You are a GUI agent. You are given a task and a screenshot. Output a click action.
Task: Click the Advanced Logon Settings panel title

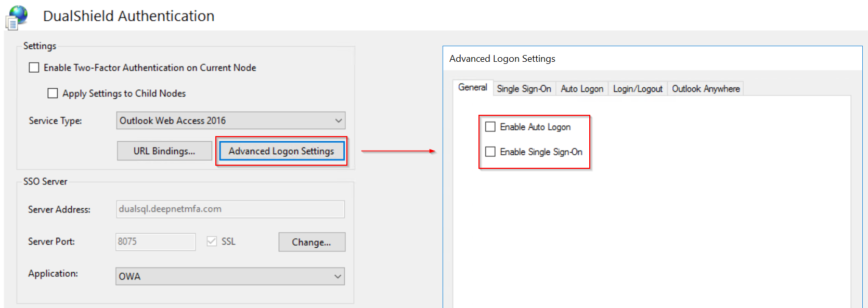pos(502,59)
